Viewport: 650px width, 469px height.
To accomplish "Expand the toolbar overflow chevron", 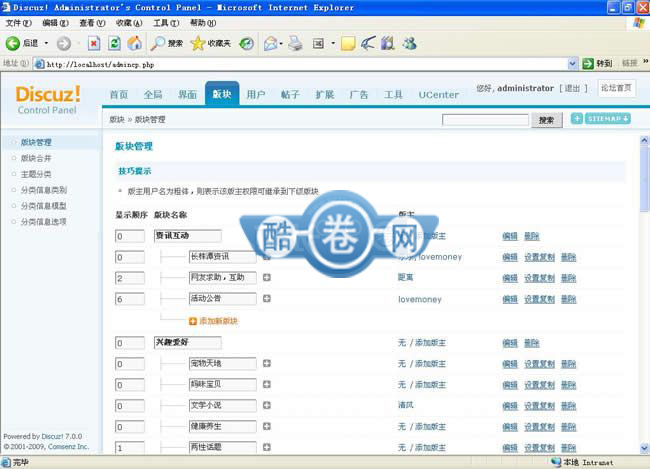I will coord(645,61).
